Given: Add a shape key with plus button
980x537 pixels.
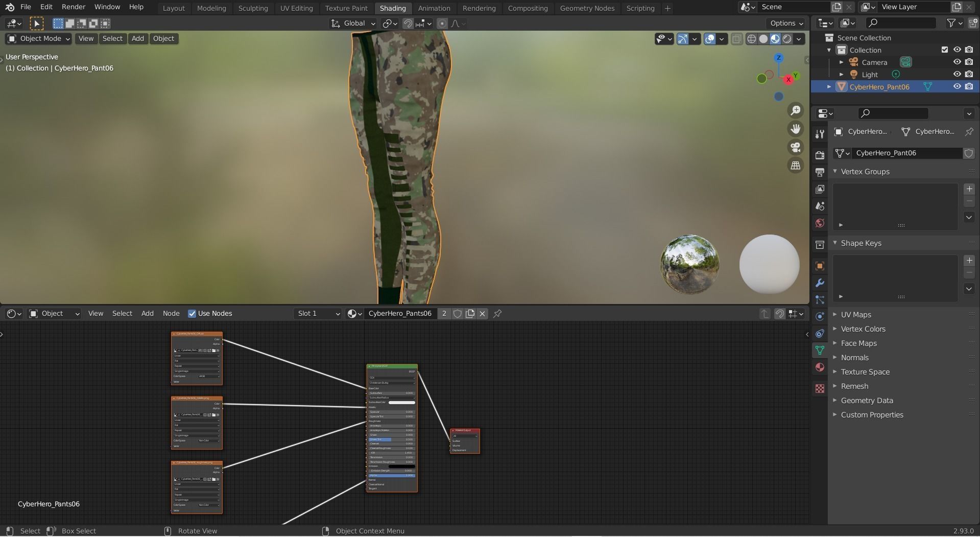Looking at the screenshot, I should tap(969, 261).
